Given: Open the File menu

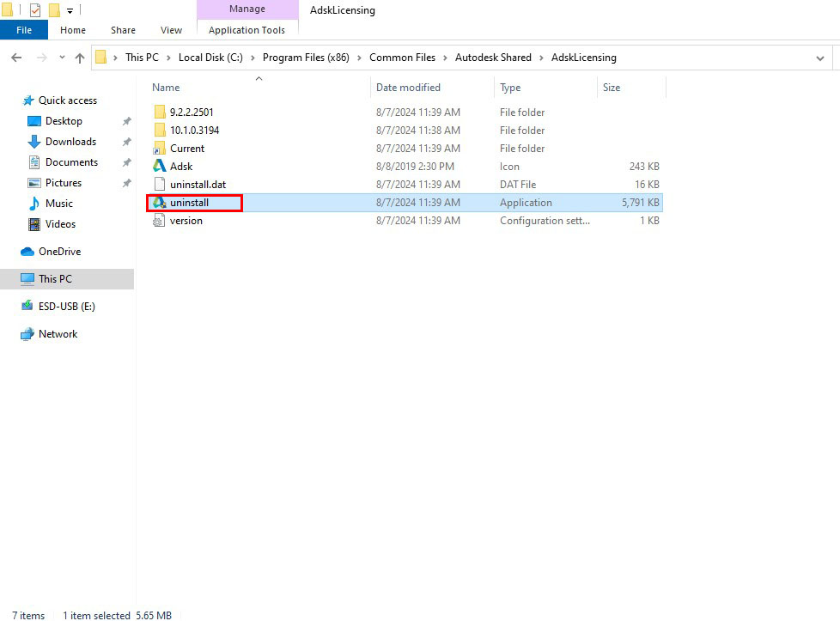Looking at the screenshot, I should pos(23,28).
